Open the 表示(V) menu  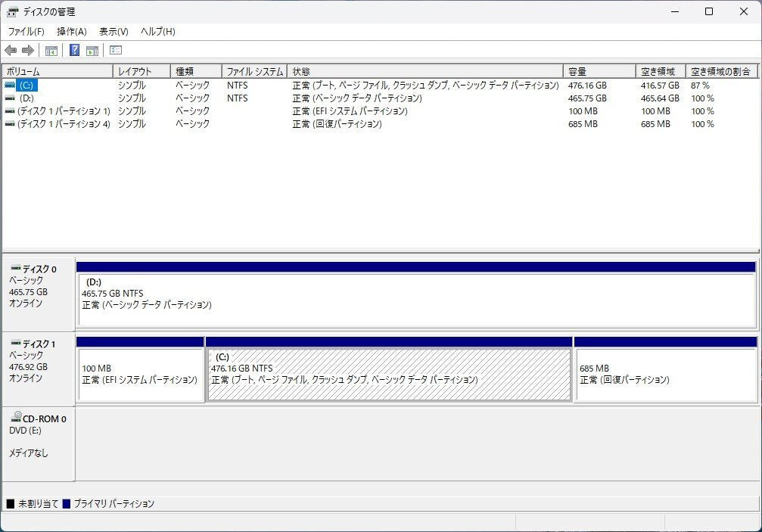point(114,31)
